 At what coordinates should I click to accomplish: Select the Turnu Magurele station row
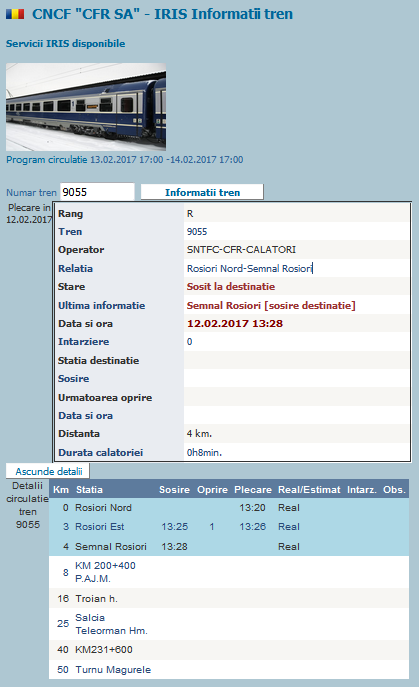(229, 669)
